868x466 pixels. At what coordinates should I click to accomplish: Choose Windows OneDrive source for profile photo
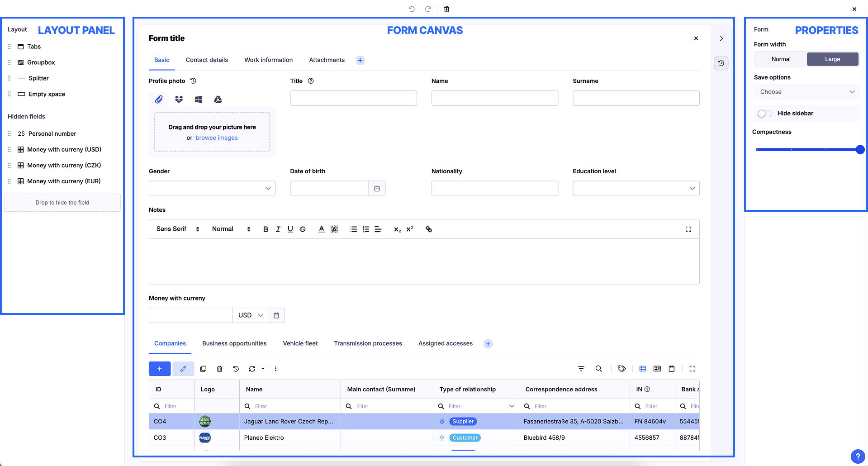point(199,100)
